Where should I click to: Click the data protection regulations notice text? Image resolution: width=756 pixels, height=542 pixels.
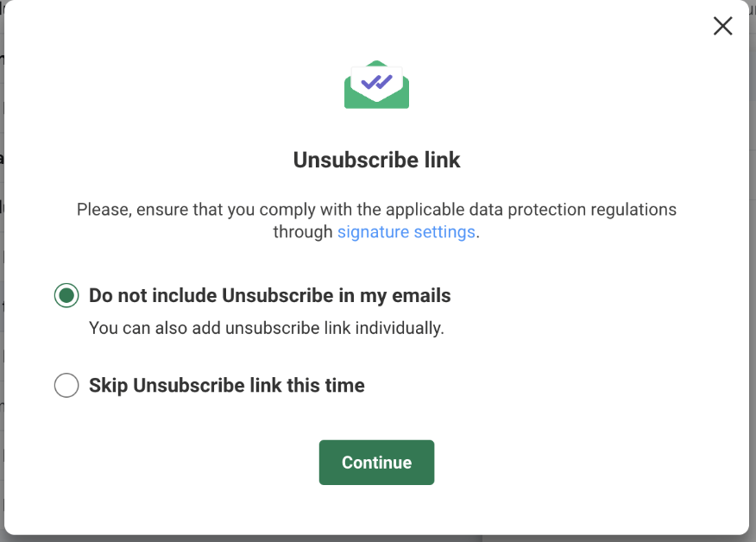point(376,210)
